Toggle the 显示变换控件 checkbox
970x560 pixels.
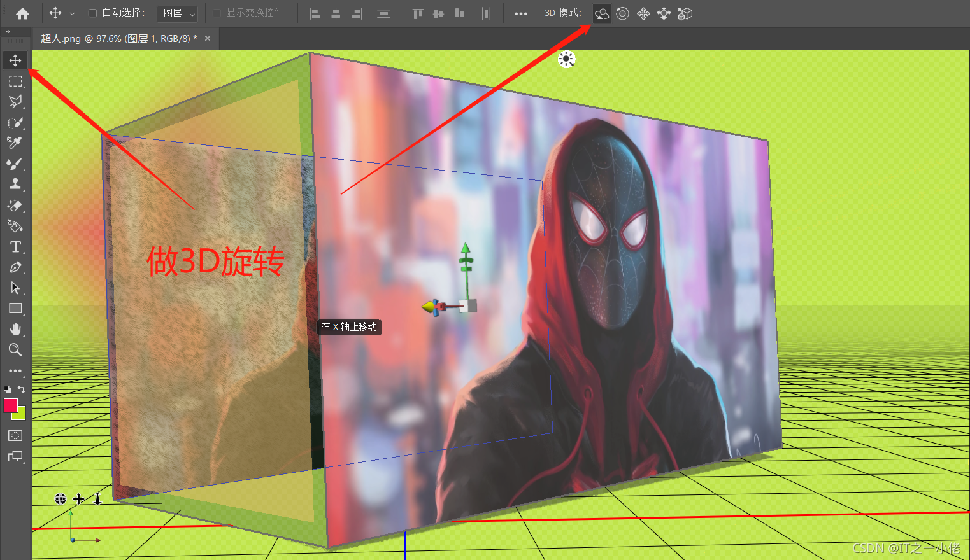pos(217,13)
